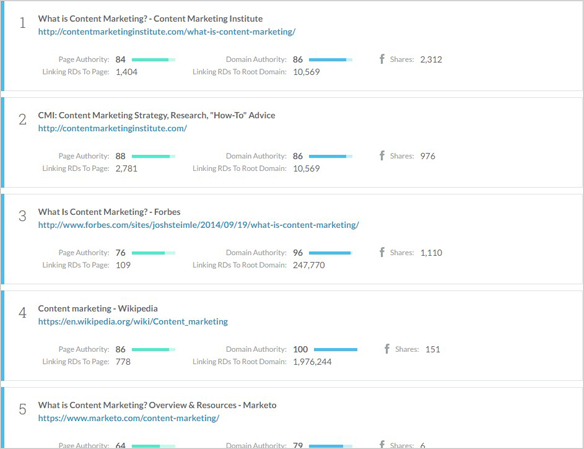Click the Page Authority bar for Forbes result (76)
The image size is (584, 449).
[x=153, y=253]
